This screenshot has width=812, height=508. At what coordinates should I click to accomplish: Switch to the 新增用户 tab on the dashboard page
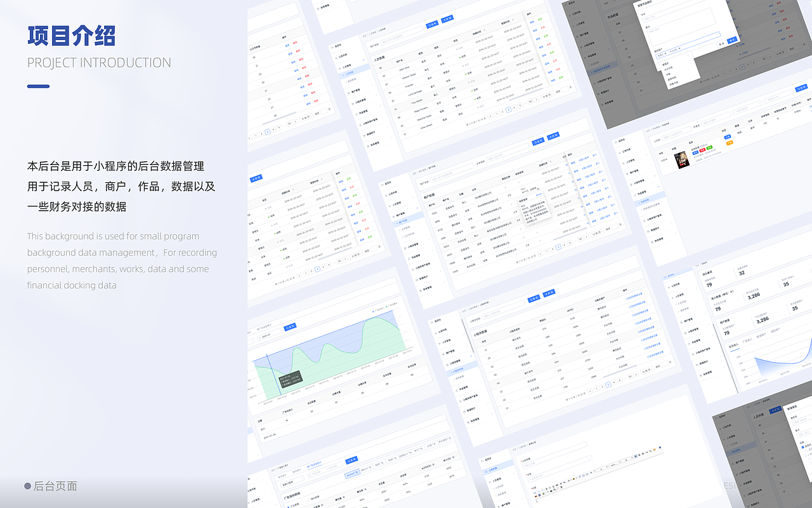click(x=761, y=335)
